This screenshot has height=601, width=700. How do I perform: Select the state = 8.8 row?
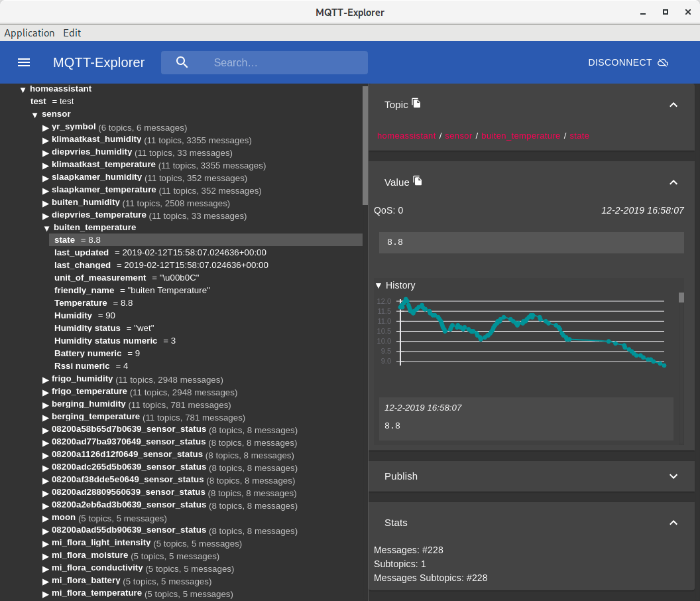click(205, 240)
